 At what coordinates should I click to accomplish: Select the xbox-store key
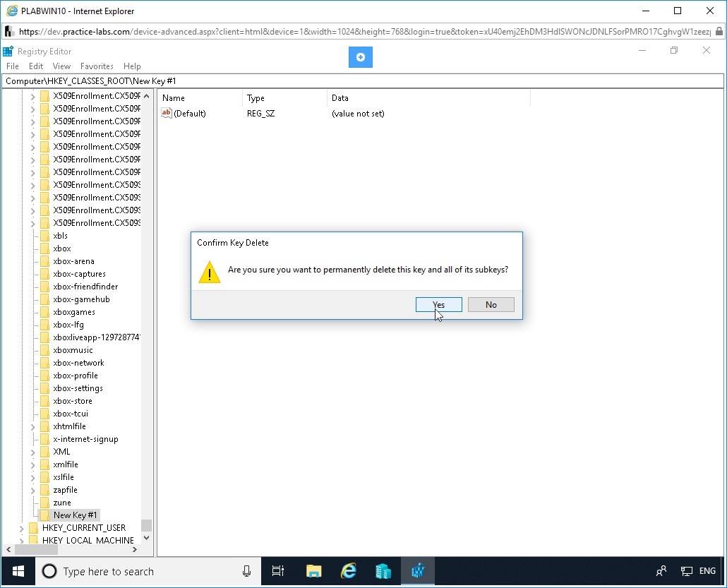click(72, 401)
